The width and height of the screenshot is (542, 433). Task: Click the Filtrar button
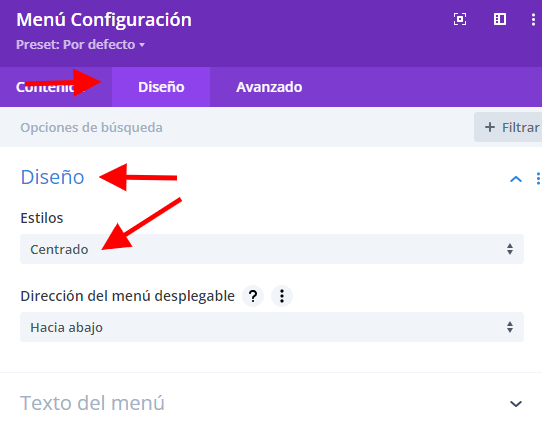point(508,127)
